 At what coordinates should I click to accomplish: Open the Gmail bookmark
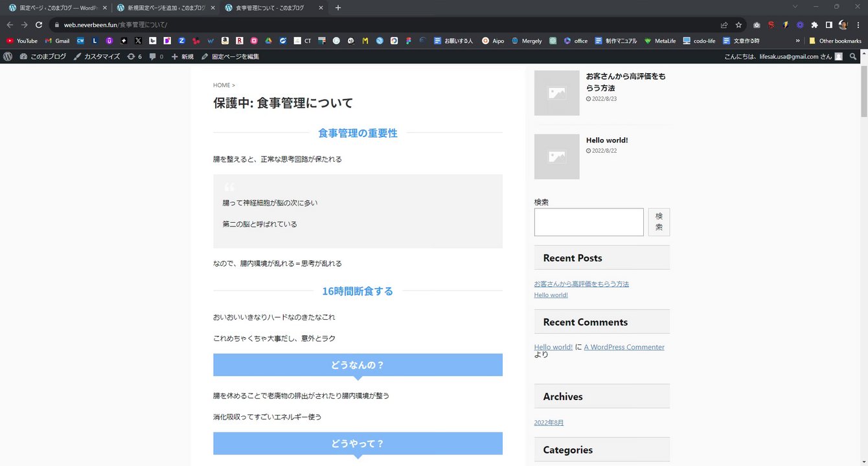pyautogui.click(x=57, y=41)
